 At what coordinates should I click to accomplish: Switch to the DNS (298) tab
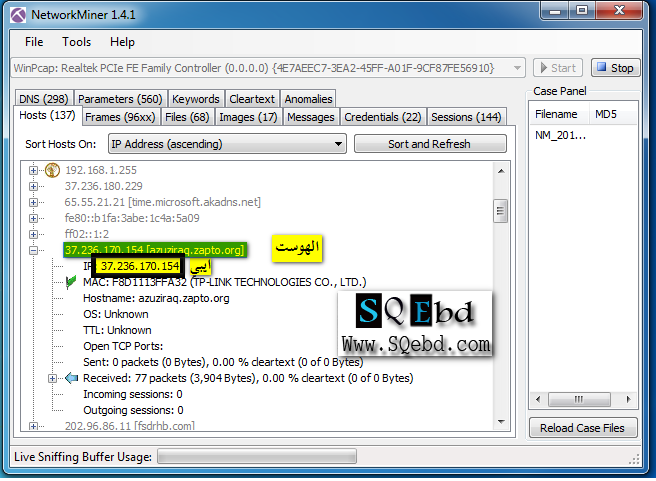point(43,99)
